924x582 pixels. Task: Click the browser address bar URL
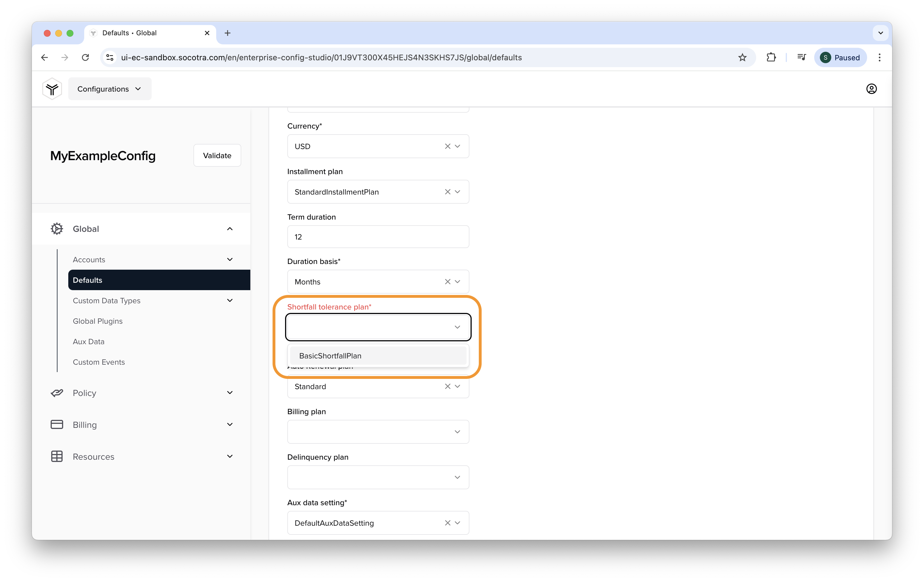coord(321,57)
